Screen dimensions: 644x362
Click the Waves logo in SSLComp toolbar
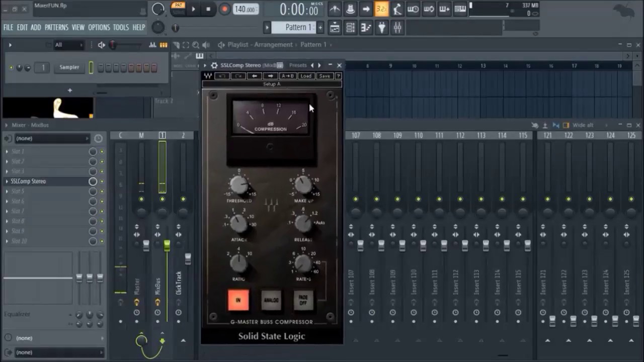tap(208, 76)
